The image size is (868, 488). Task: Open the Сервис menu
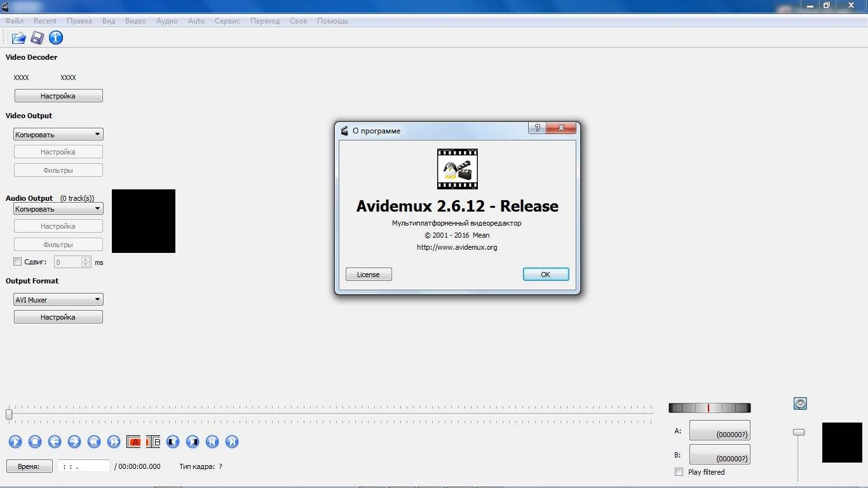click(227, 21)
